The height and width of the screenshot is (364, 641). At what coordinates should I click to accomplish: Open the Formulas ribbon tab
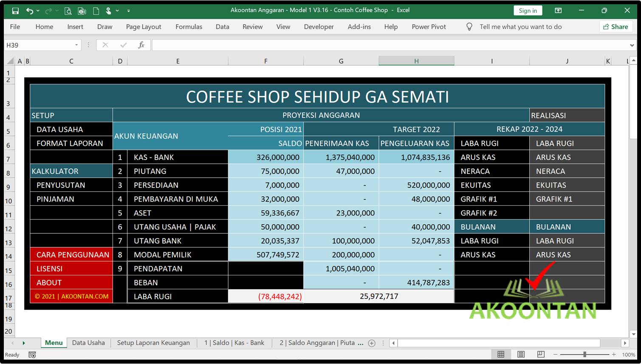(189, 26)
